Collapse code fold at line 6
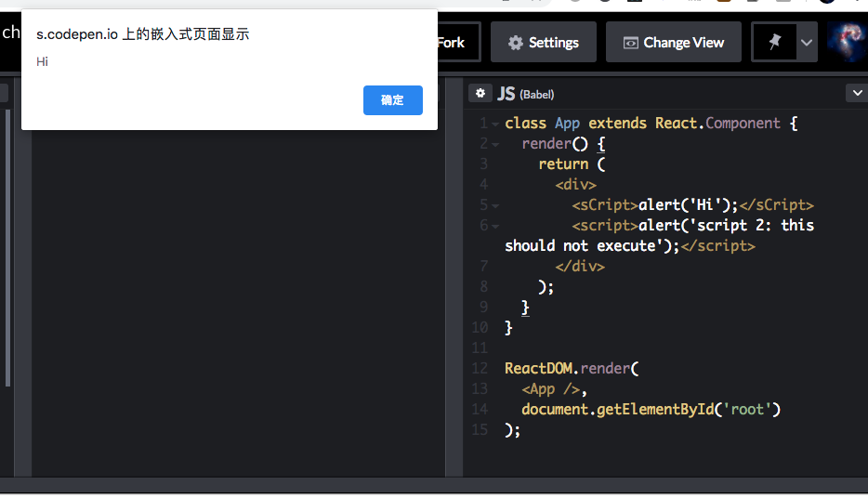 pos(495,227)
